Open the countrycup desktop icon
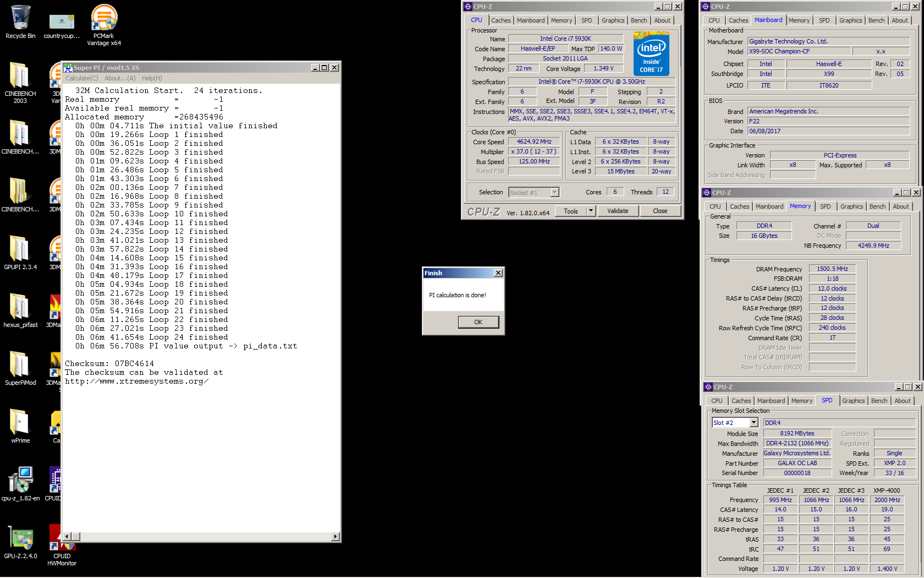The height and width of the screenshot is (578, 924). coord(62,25)
